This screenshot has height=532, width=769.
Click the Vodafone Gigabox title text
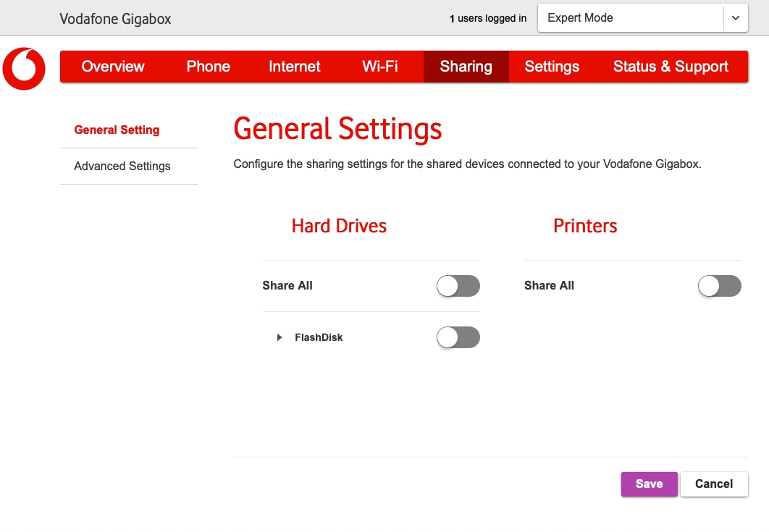115,19
